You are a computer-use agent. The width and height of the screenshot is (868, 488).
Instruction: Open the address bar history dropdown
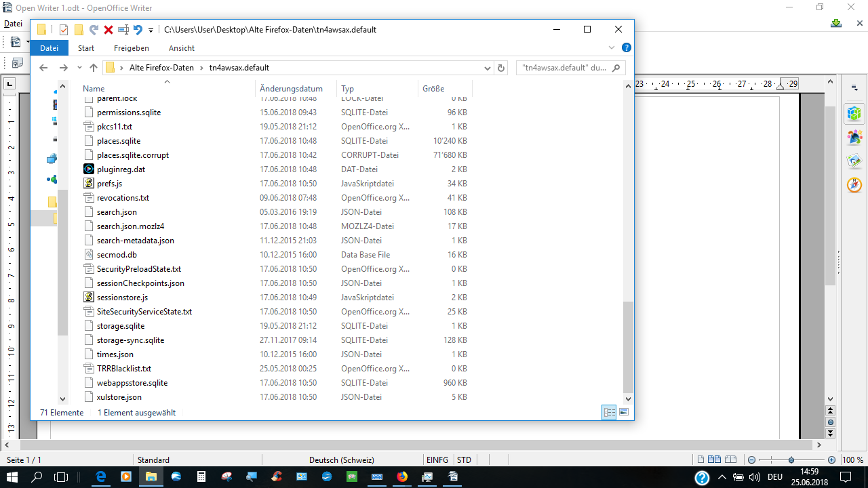pos(487,68)
